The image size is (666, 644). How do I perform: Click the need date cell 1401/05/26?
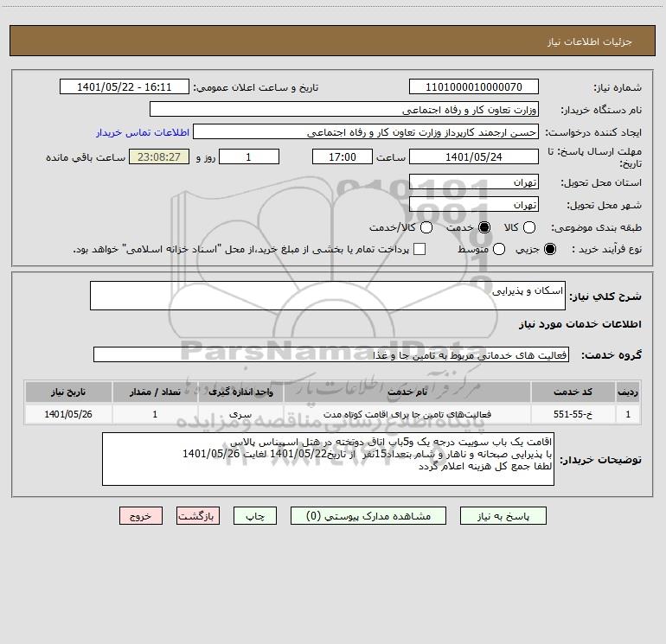(68, 414)
